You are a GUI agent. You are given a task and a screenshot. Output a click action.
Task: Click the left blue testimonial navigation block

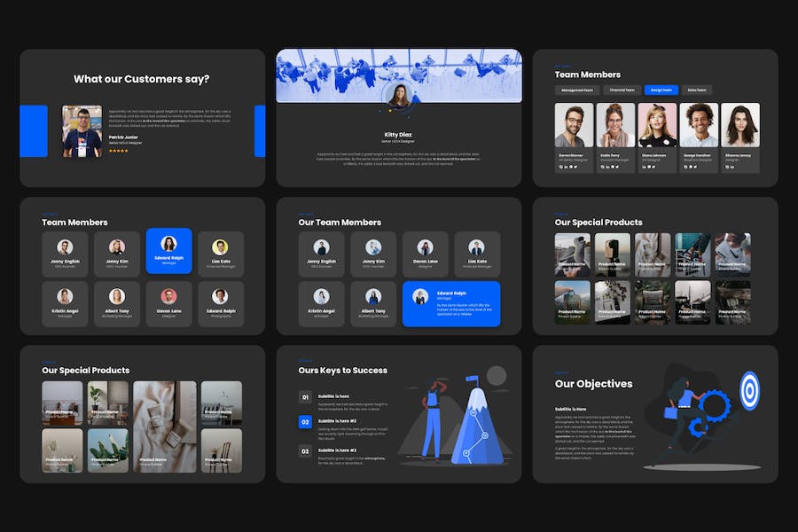(34, 131)
